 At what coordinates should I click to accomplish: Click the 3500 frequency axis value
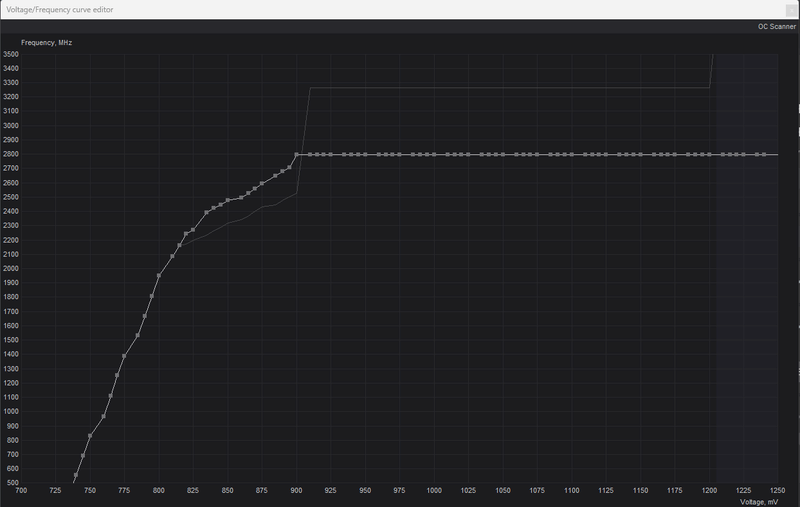pos(11,54)
